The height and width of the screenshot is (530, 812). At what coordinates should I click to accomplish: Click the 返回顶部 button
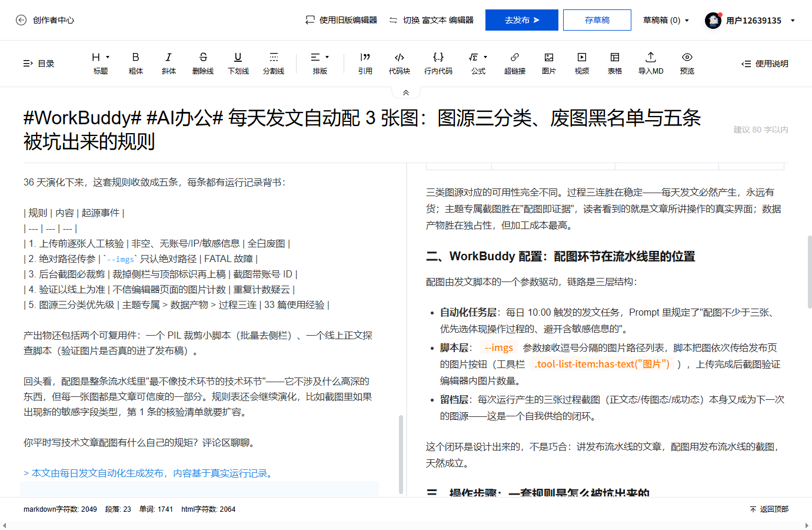pos(769,509)
